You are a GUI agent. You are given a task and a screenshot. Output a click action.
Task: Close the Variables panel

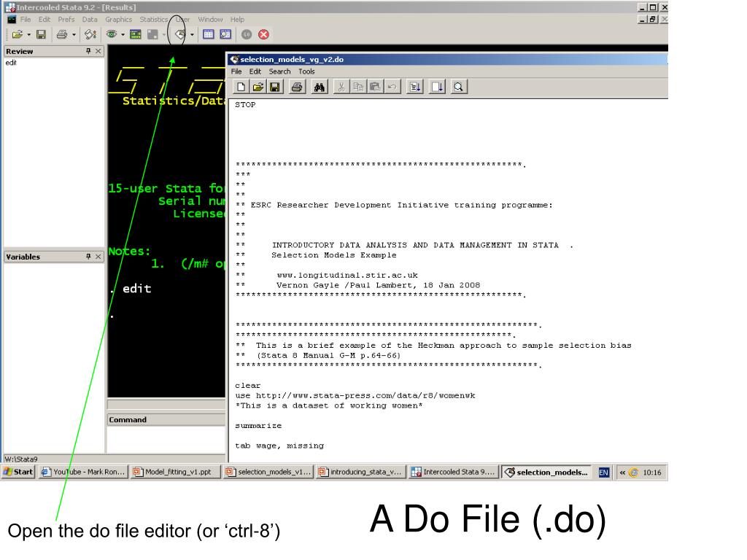(98, 257)
